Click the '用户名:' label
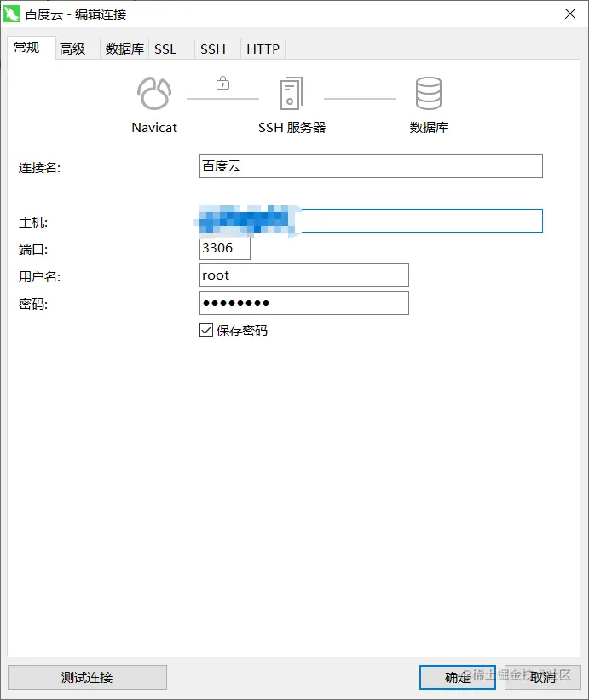Viewport: 589px width, 700px height. coord(39,277)
